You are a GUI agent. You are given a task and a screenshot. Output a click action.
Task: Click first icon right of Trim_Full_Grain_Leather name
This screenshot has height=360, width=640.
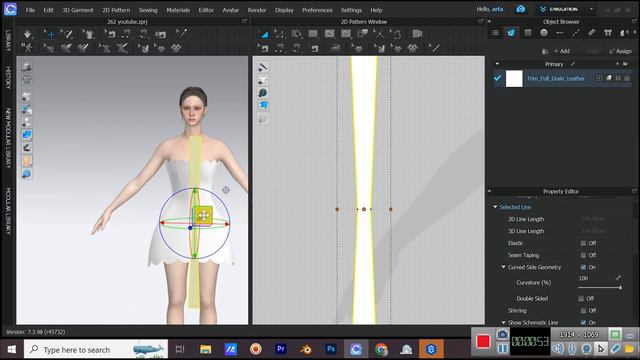[599, 78]
